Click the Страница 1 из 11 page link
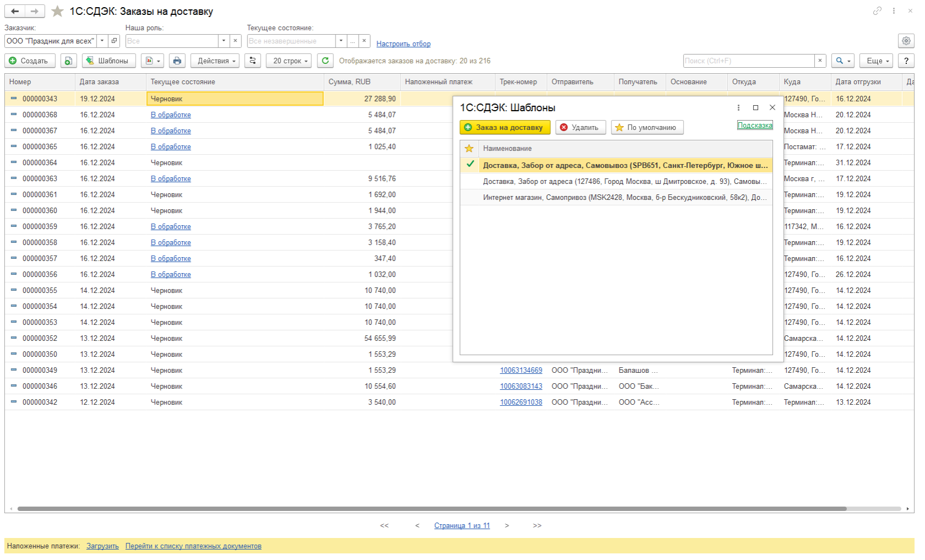 tap(462, 526)
